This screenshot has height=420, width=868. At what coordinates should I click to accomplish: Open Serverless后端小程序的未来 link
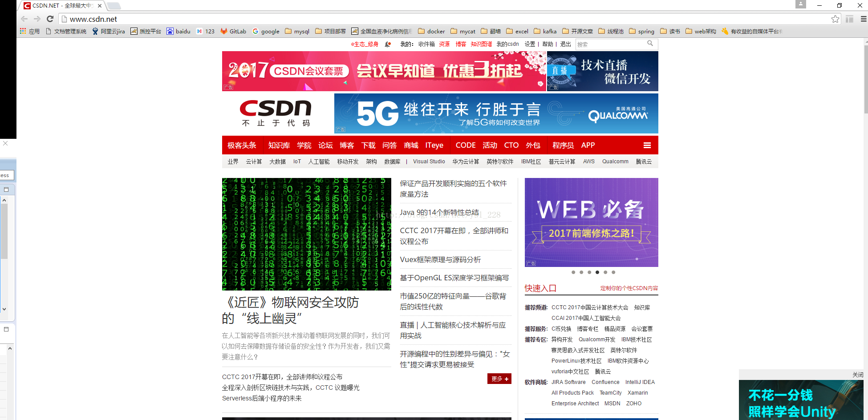[262, 398]
